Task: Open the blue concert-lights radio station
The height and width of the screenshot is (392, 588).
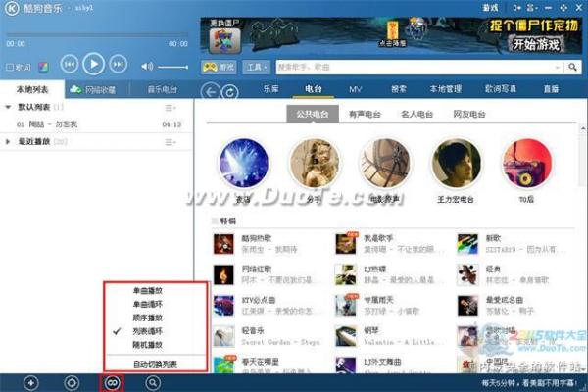Action: (x=244, y=163)
